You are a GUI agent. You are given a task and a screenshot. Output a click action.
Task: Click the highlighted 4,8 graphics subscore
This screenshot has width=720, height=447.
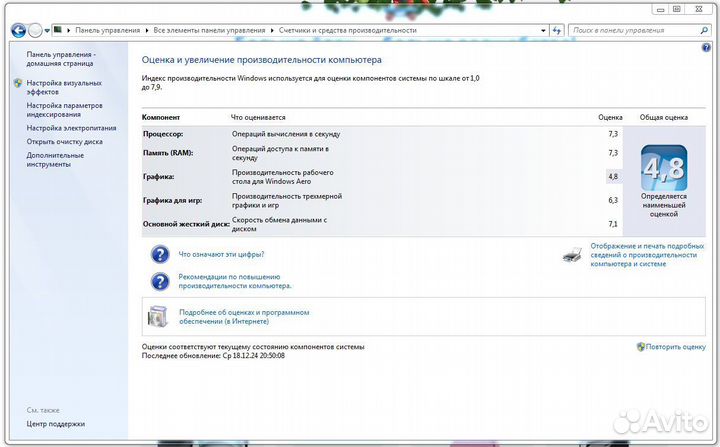pos(613,176)
